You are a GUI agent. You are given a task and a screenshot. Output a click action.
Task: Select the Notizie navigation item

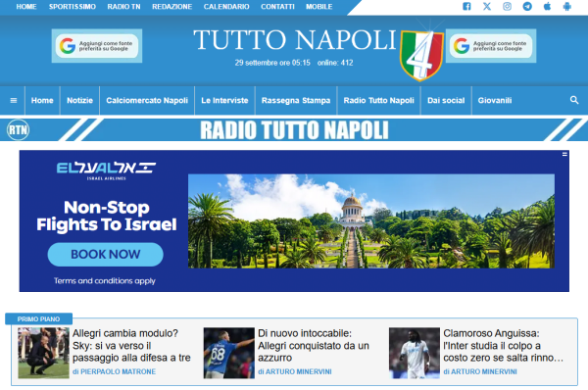[x=80, y=101]
